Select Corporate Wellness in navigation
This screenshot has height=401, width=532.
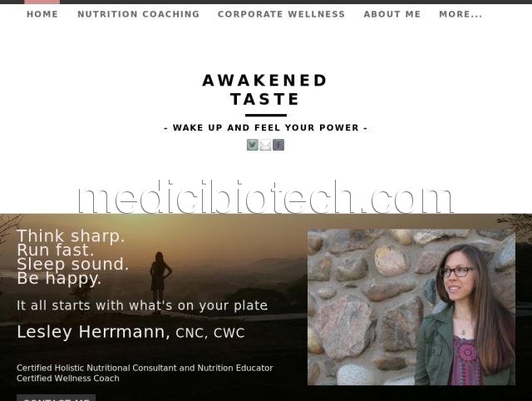pyautogui.click(x=281, y=14)
